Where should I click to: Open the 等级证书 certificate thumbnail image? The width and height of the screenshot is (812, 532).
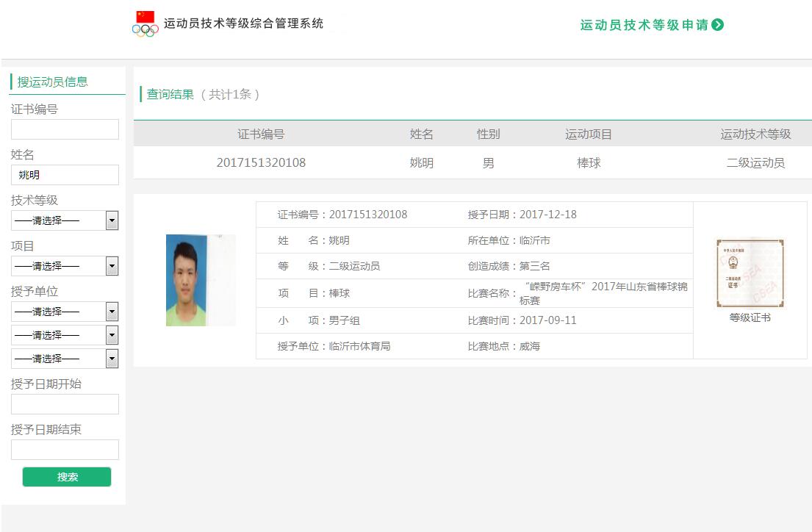(750, 273)
